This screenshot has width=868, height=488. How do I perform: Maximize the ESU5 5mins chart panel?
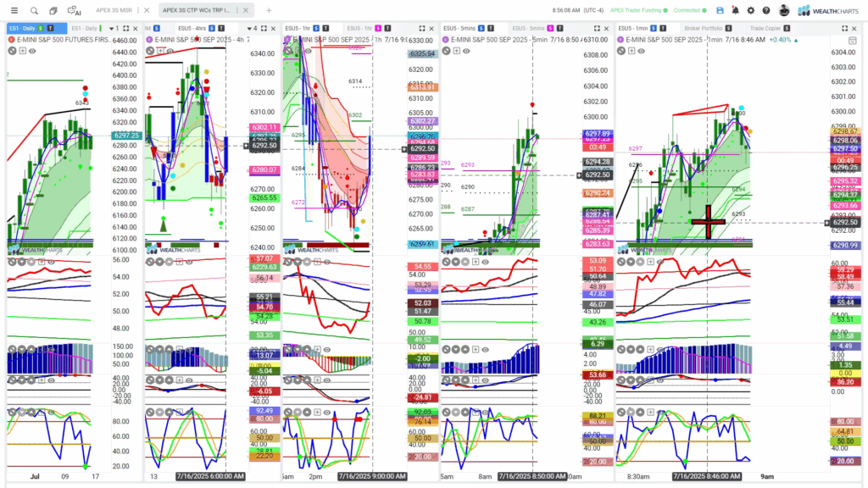click(597, 28)
